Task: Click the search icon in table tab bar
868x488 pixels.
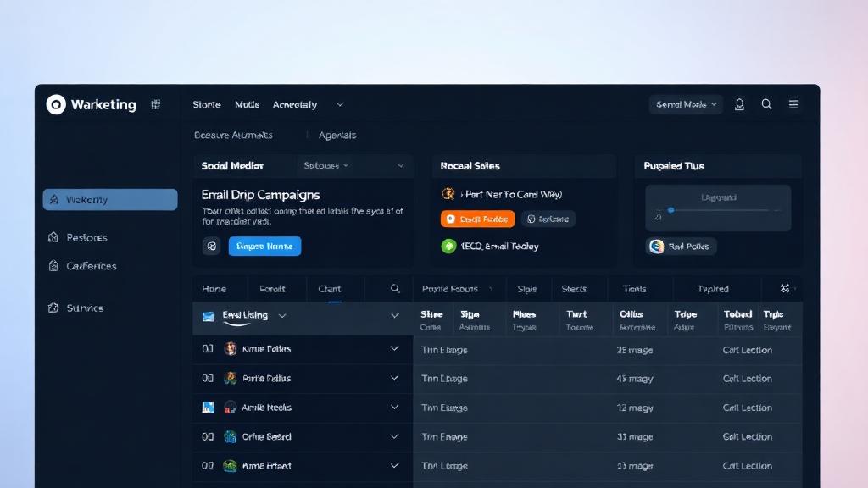Action: (x=395, y=289)
